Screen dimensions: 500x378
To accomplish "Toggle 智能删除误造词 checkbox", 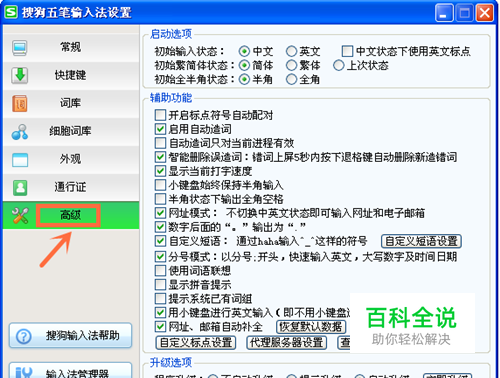I will [160, 157].
